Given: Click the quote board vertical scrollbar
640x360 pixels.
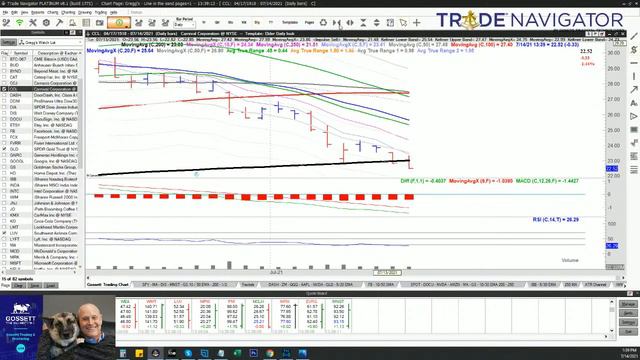Looking at the screenshot, I should [x=612, y=316].
